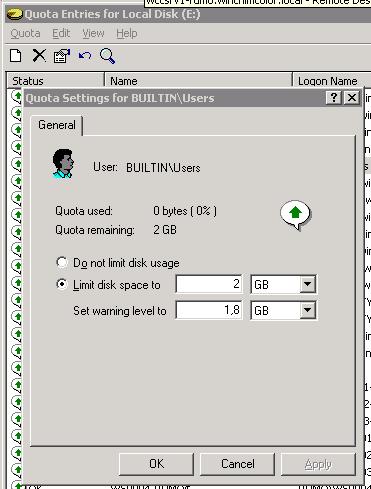371x489 pixels.
Task: Click the BUILTIN\Users user name text
Action: [163, 168]
